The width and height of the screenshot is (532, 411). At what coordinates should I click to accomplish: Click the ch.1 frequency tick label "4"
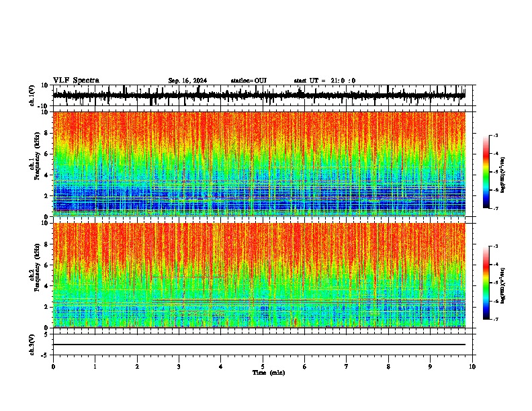(46, 175)
